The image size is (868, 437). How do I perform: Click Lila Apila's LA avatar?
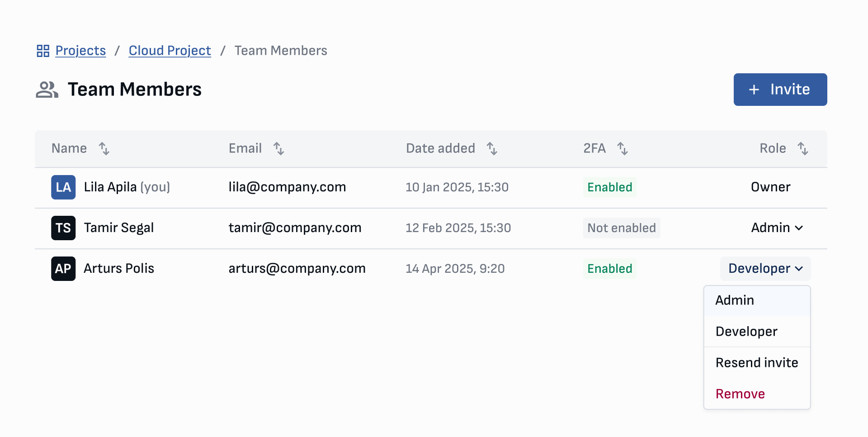tap(63, 187)
